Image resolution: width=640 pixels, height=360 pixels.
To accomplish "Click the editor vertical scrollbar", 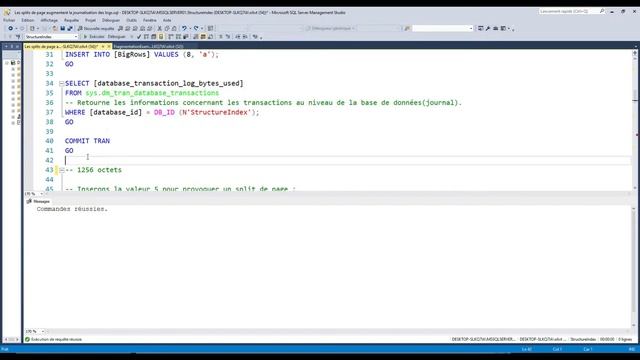I will click(x=635, y=120).
